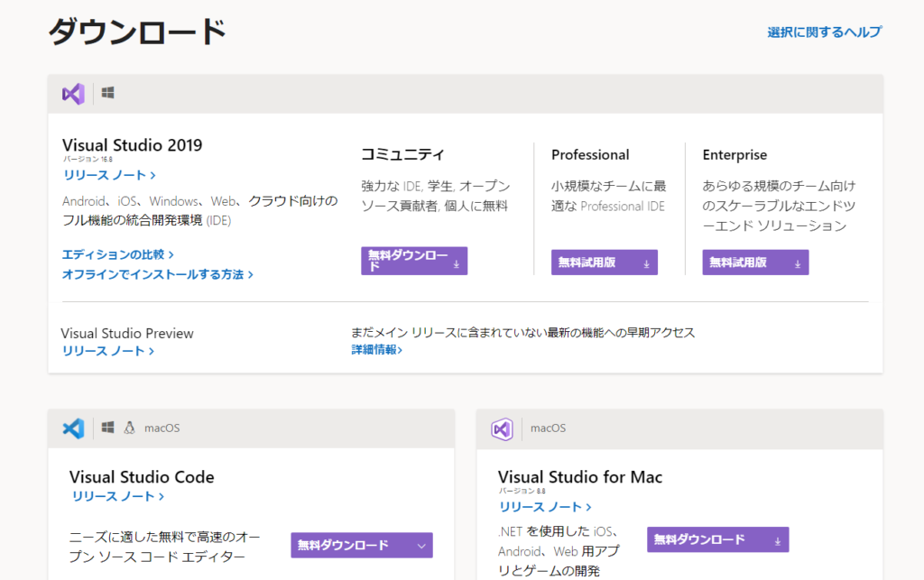Click the Windows icon in Visual Studio 2019 header

(108, 93)
